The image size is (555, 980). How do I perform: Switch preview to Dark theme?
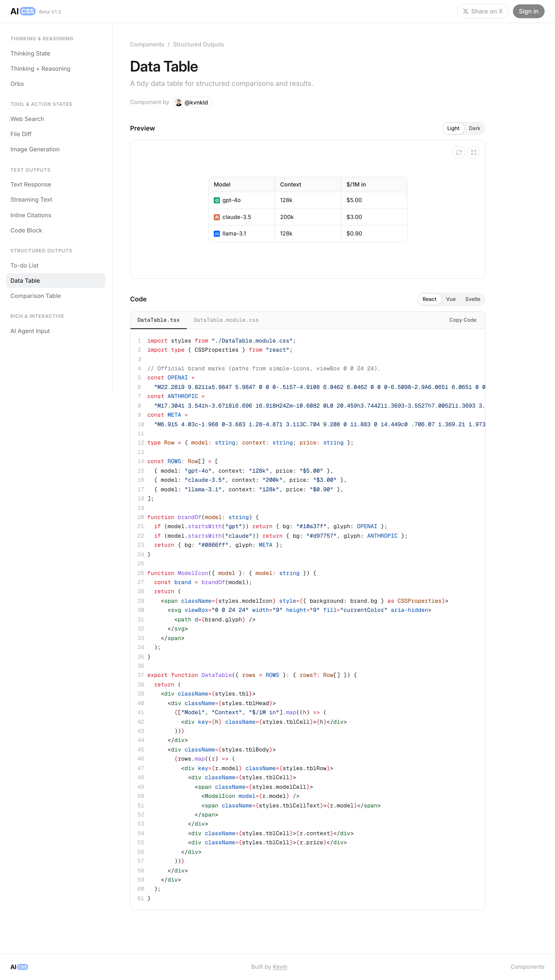point(474,128)
